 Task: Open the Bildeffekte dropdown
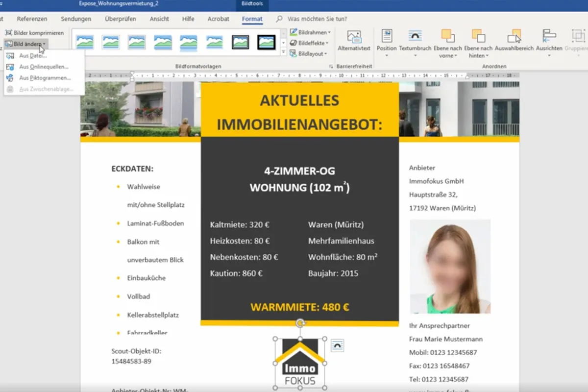(309, 43)
